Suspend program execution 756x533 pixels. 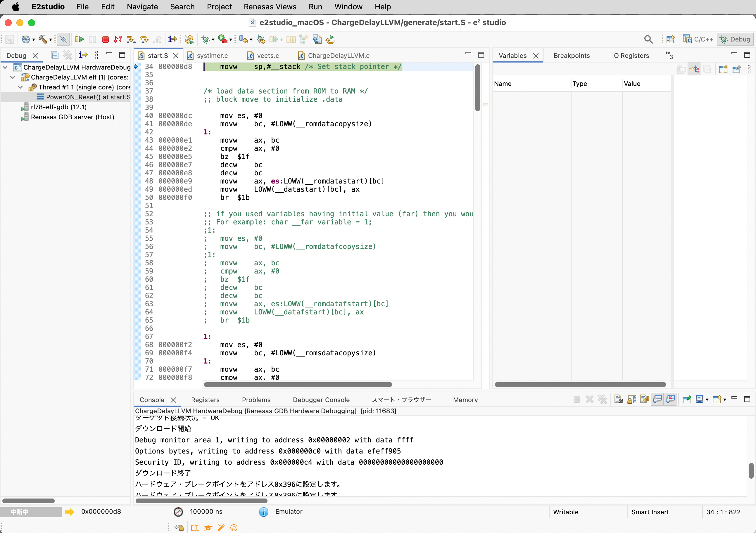click(92, 39)
